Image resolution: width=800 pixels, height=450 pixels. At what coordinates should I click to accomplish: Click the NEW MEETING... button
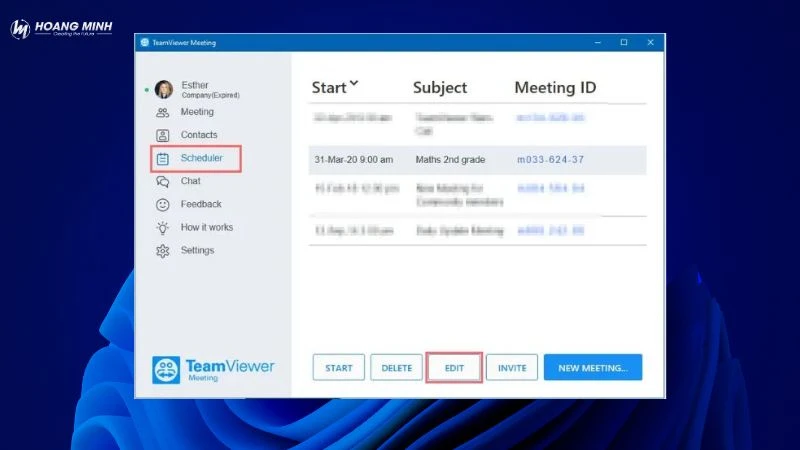click(593, 367)
